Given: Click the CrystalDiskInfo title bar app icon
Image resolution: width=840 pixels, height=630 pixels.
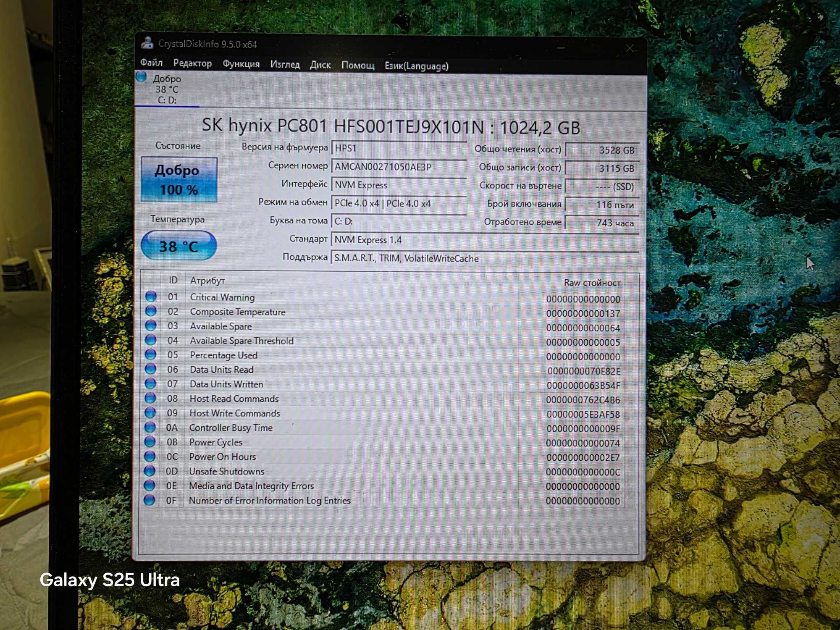Looking at the screenshot, I should click(147, 43).
